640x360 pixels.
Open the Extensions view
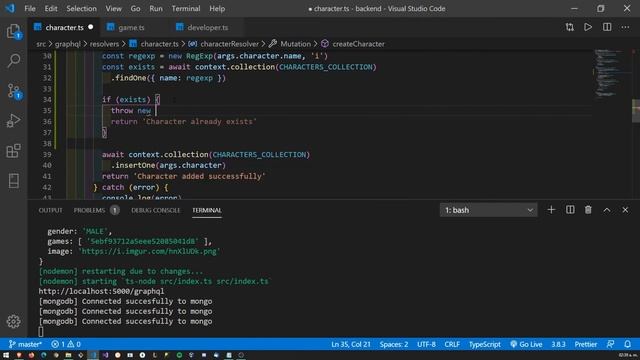pos(13,151)
